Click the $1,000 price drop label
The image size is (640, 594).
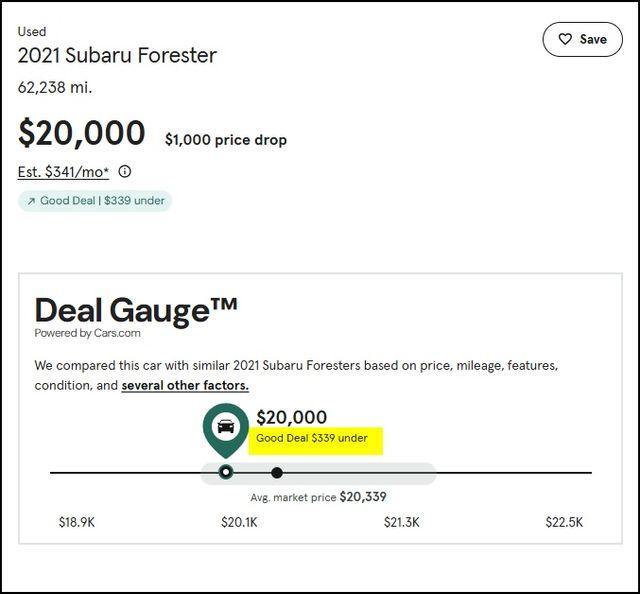pos(226,140)
